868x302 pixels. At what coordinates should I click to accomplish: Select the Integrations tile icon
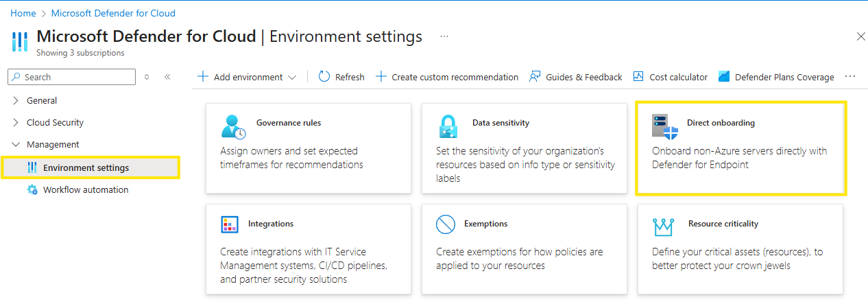[230, 224]
